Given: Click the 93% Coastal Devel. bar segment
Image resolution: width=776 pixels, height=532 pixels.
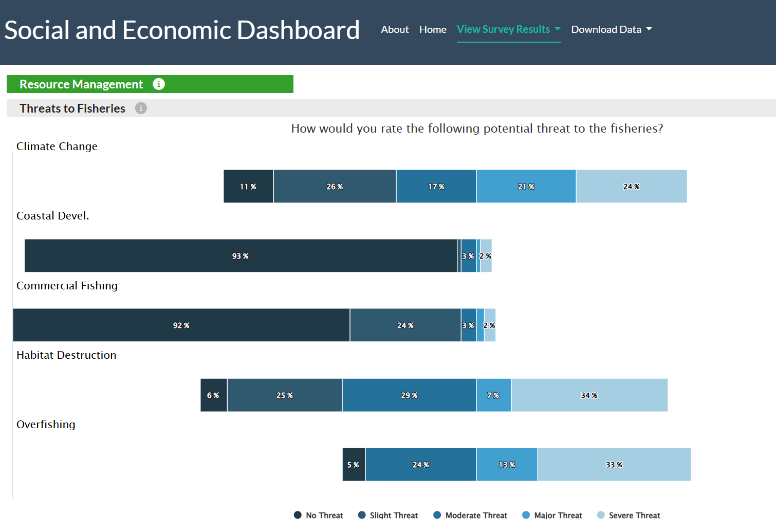Looking at the screenshot, I should [241, 255].
